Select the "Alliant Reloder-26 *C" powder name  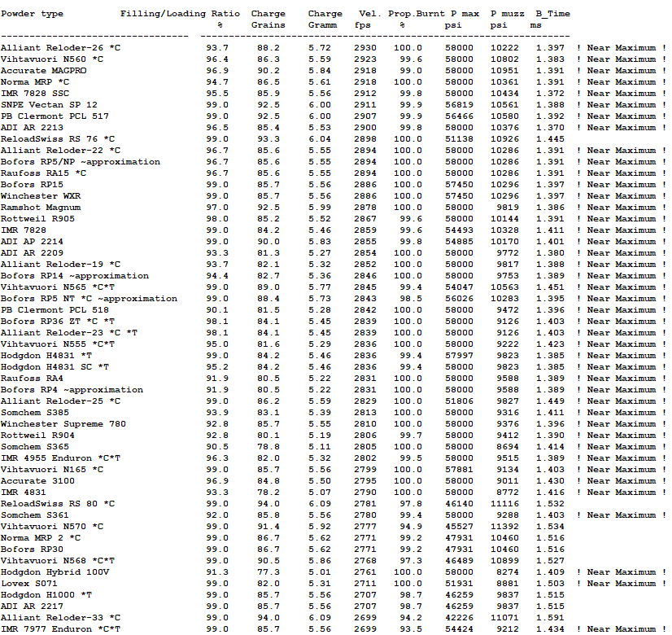60,47
